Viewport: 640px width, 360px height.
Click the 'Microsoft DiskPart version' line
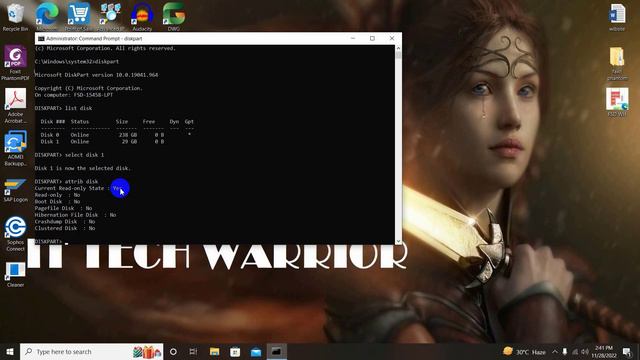pos(96,75)
